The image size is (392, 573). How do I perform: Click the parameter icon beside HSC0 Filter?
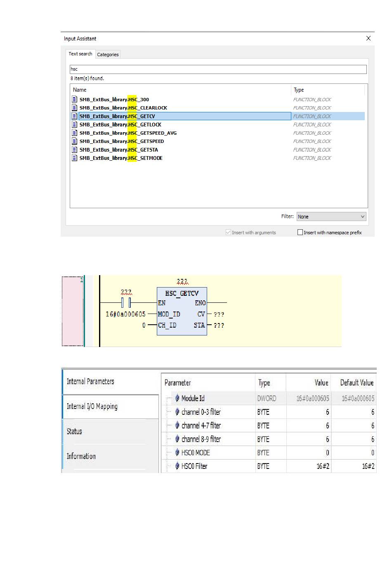coord(177,466)
